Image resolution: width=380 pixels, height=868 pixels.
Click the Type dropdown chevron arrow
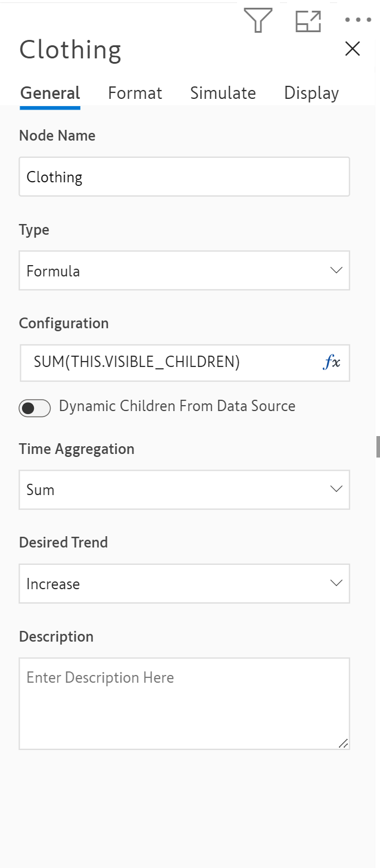(x=336, y=270)
